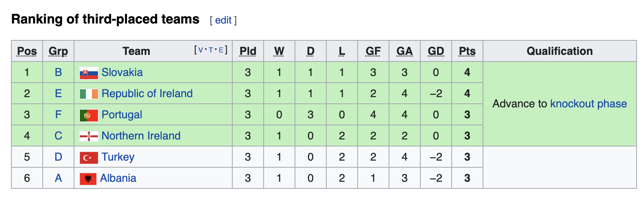Click the Albania flag icon
Image resolution: width=644 pixels, height=199 pixels.
(88, 179)
